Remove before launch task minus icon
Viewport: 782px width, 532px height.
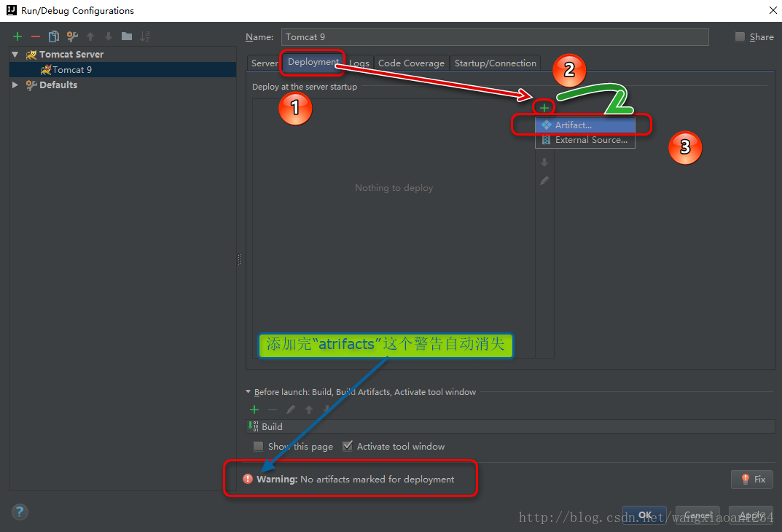pos(273,410)
